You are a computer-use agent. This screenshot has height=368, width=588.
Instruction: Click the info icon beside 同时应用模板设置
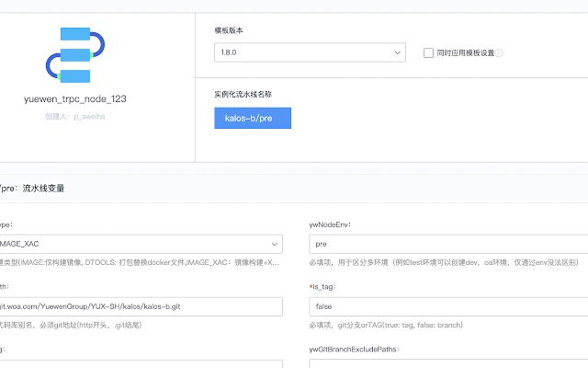[x=499, y=53]
